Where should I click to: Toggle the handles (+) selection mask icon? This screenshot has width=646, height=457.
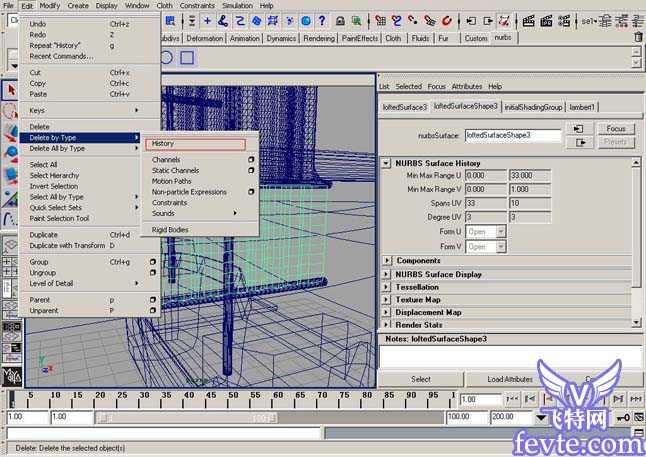pyautogui.click(x=207, y=21)
